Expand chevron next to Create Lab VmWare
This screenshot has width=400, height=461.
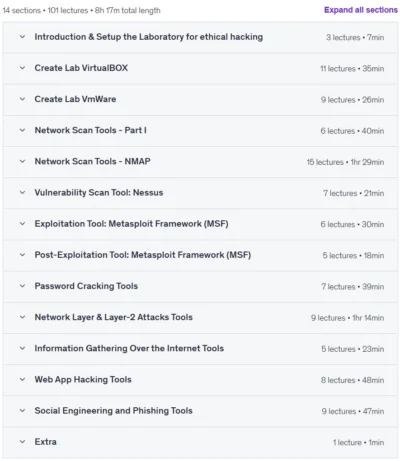[22, 99]
